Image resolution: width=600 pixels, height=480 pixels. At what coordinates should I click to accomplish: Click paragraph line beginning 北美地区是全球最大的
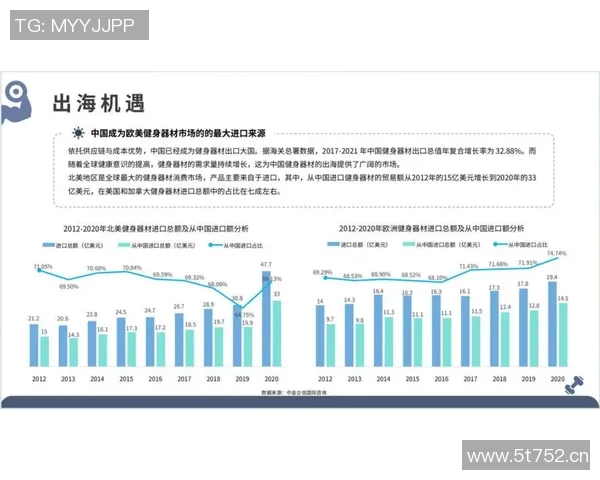point(302,178)
